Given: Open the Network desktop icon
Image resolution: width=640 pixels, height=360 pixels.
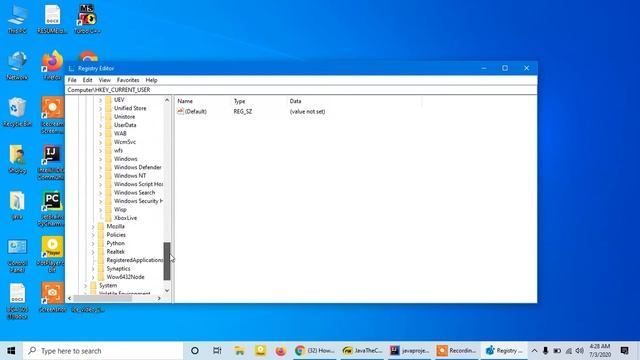Looking at the screenshot, I should (x=17, y=65).
